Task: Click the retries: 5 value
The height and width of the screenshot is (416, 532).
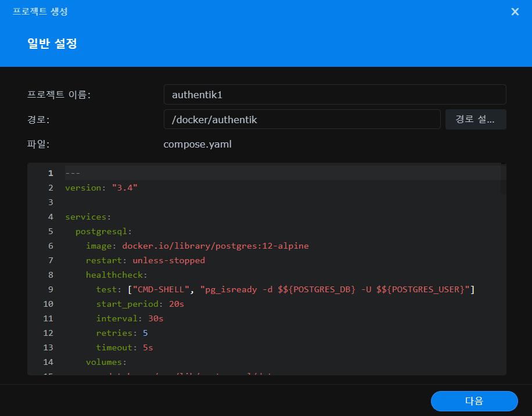Action: pos(145,333)
